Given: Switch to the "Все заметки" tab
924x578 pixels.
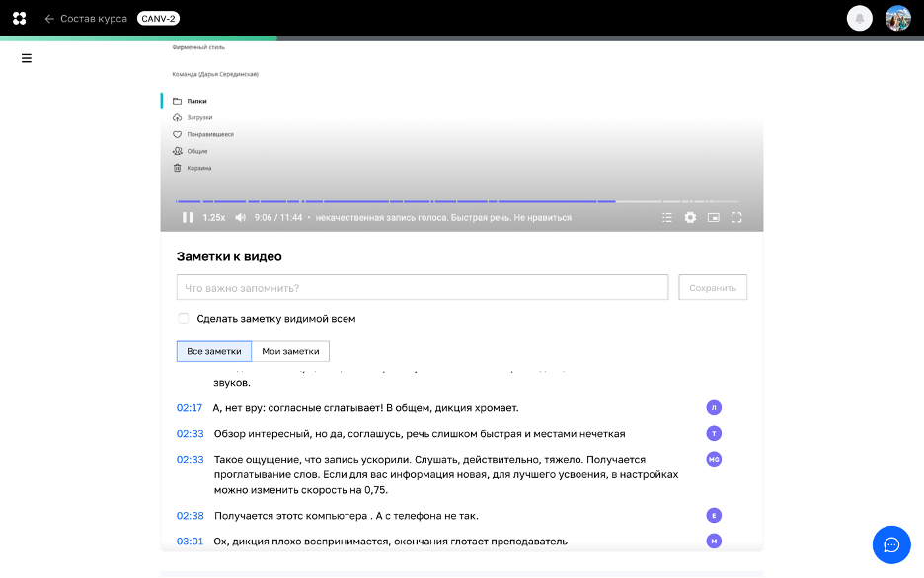Looking at the screenshot, I should point(214,351).
